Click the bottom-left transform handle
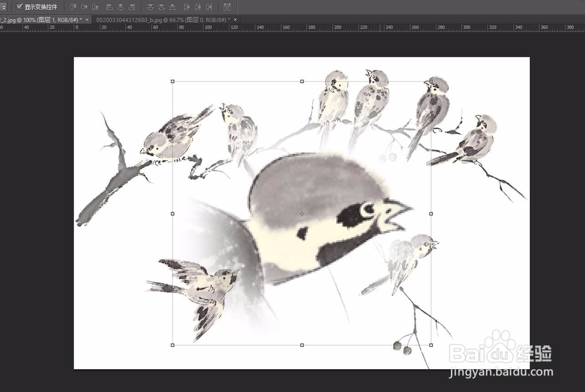 [x=173, y=345]
